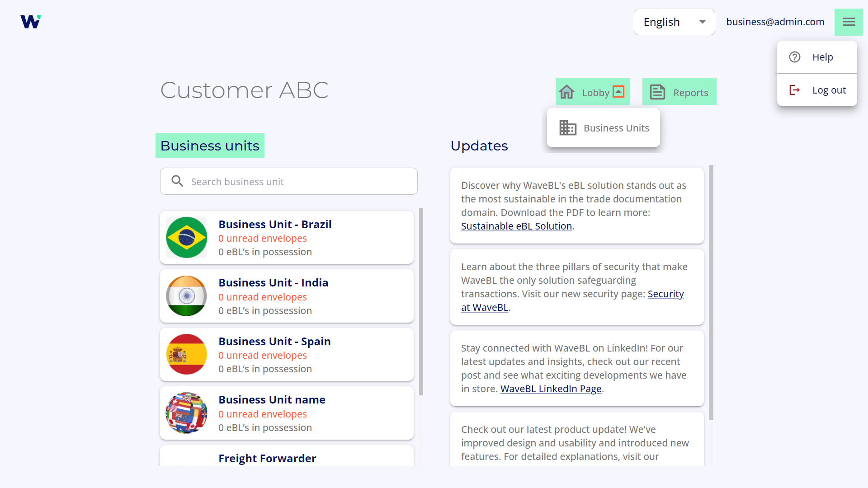Click the Business Units building icon
The height and width of the screenshot is (488, 868).
coord(568,128)
